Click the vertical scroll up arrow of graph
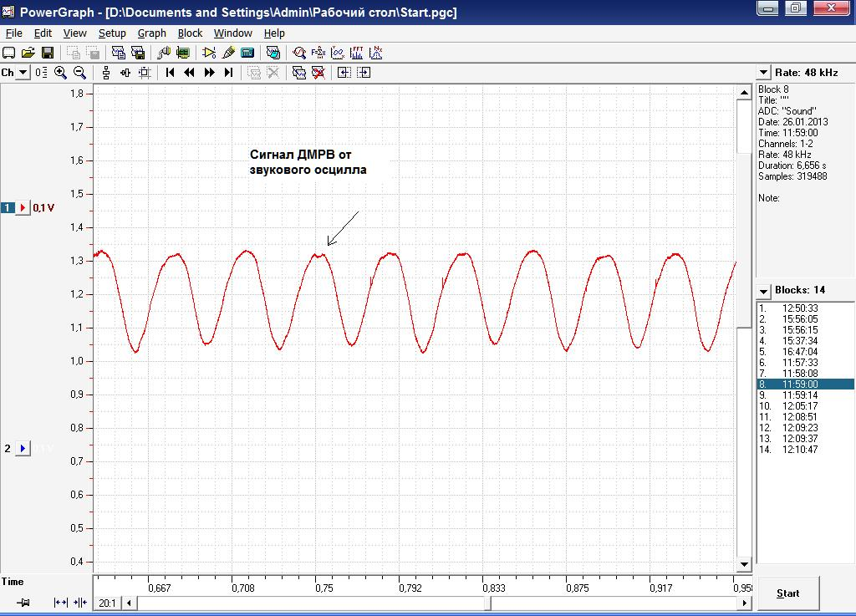 [744, 93]
